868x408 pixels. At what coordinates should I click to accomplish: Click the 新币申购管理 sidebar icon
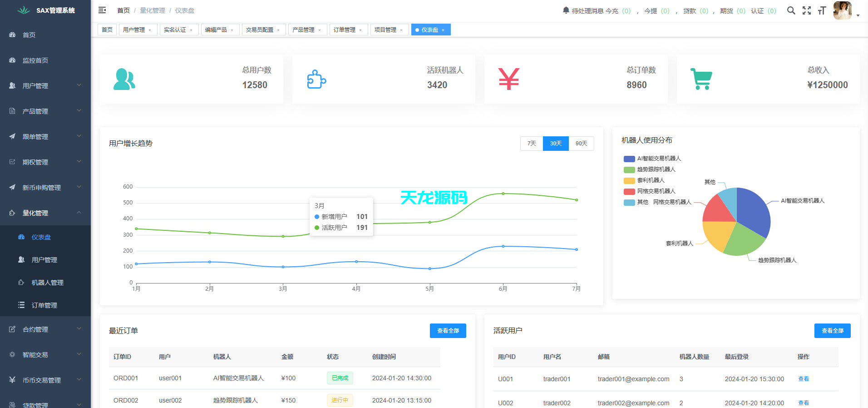point(12,187)
